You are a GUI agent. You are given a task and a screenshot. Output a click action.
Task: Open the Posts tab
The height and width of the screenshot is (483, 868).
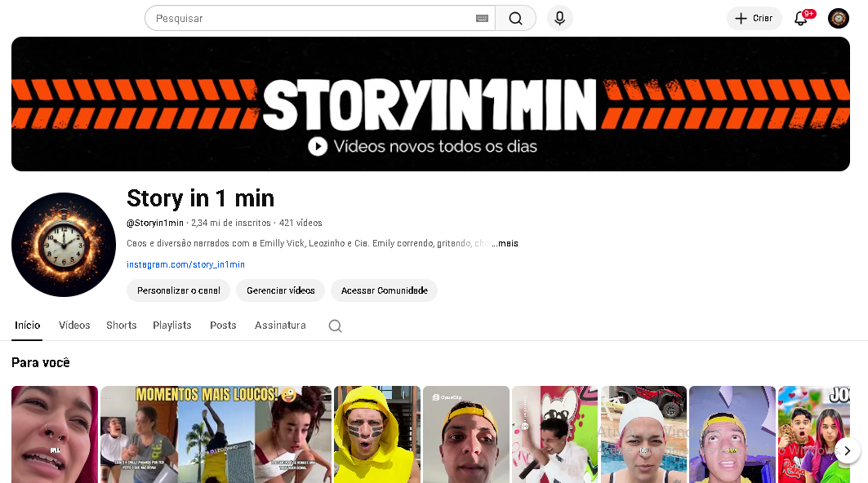click(x=223, y=326)
